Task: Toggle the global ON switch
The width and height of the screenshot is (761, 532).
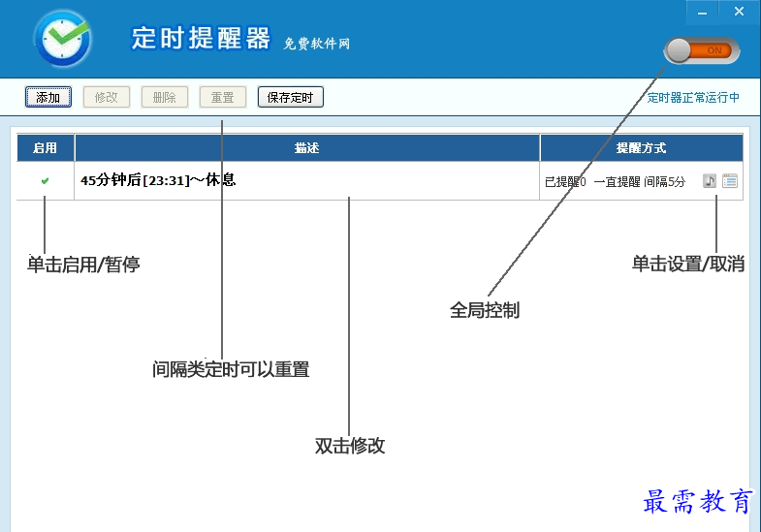Action: (x=701, y=50)
